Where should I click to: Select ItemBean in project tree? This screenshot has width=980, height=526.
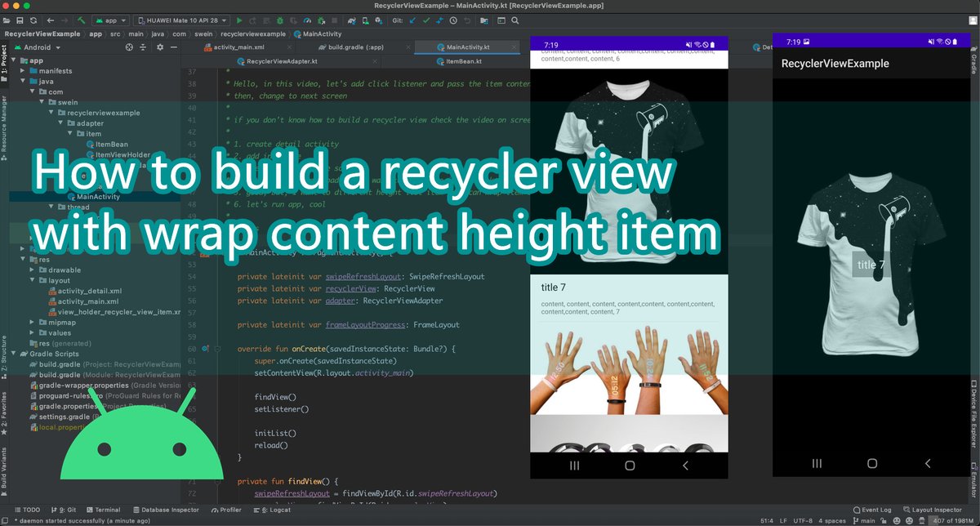(x=106, y=144)
